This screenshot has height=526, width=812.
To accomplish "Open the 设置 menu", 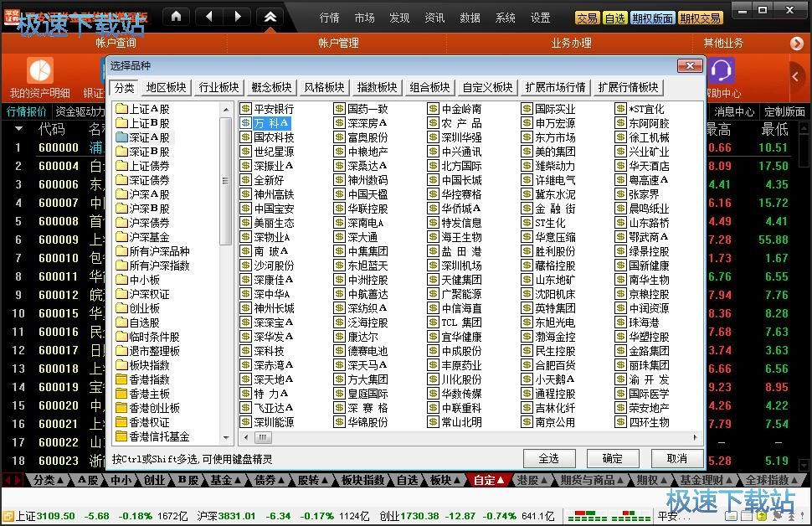I will (x=541, y=18).
